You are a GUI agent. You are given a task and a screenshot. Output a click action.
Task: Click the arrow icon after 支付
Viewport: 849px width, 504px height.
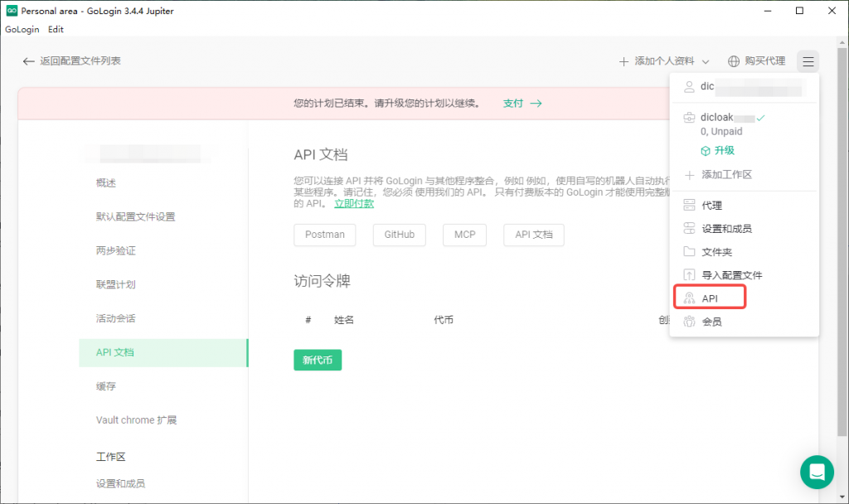pos(536,104)
